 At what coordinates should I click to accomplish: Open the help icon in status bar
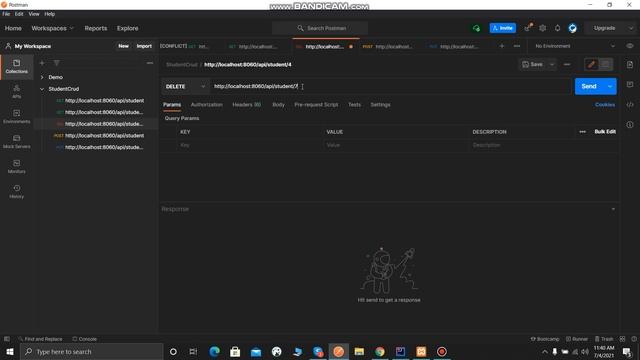634,339
